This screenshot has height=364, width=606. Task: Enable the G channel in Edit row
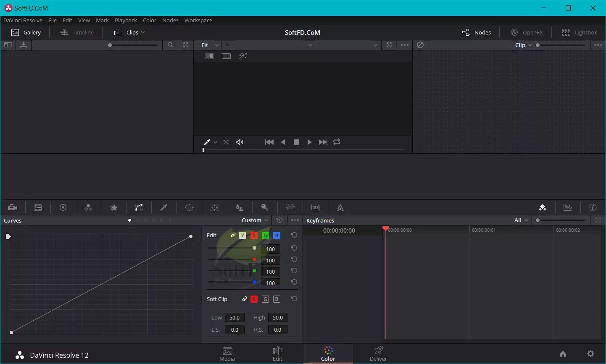265,236
